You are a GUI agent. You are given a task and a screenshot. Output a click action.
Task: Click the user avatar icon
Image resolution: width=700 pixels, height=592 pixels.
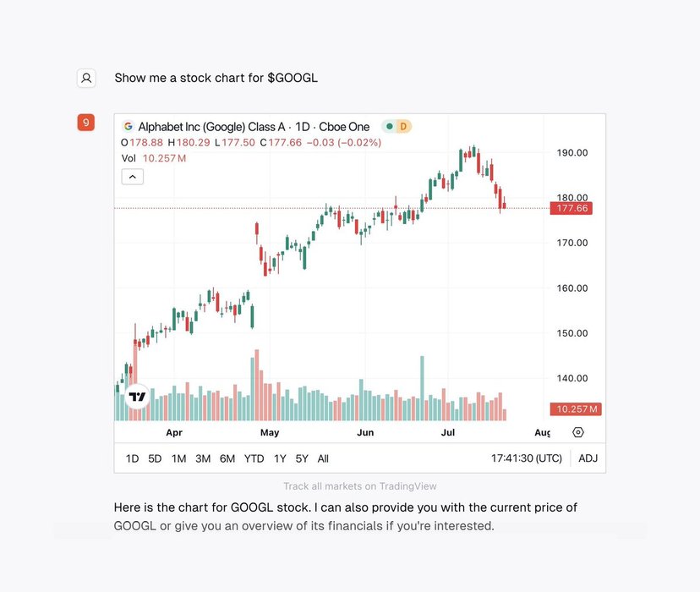[x=86, y=78]
